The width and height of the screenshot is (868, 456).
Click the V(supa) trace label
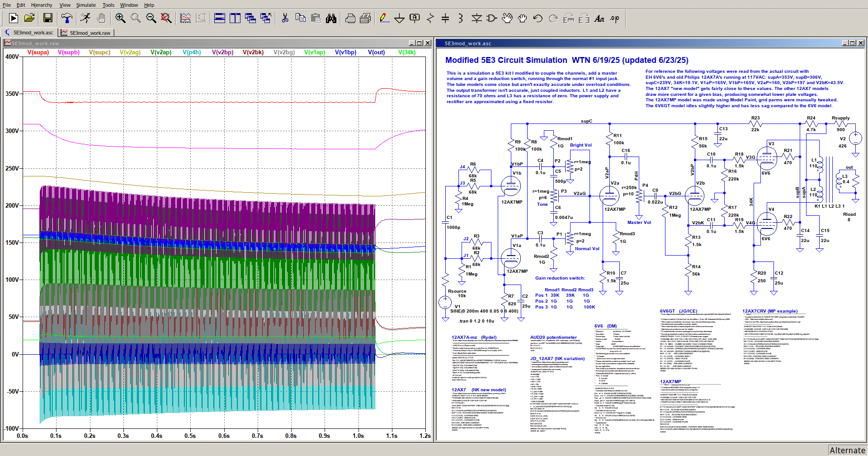38,52
